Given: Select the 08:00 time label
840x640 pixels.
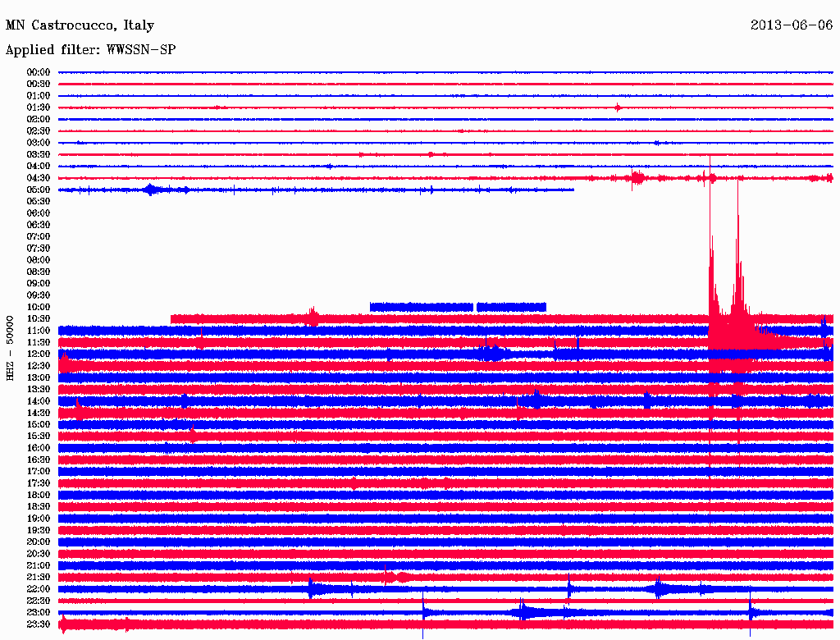Looking at the screenshot, I should tap(39, 260).
